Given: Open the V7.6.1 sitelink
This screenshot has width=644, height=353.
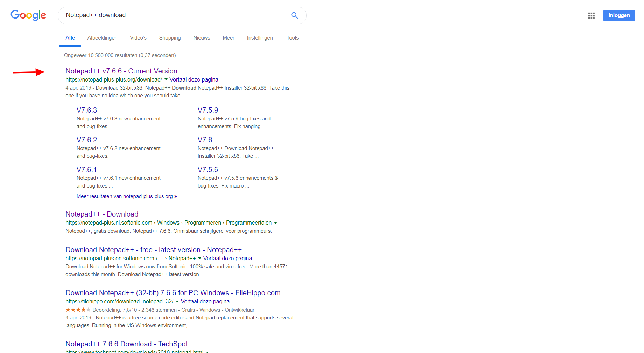Looking at the screenshot, I should [x=86, y=170].
